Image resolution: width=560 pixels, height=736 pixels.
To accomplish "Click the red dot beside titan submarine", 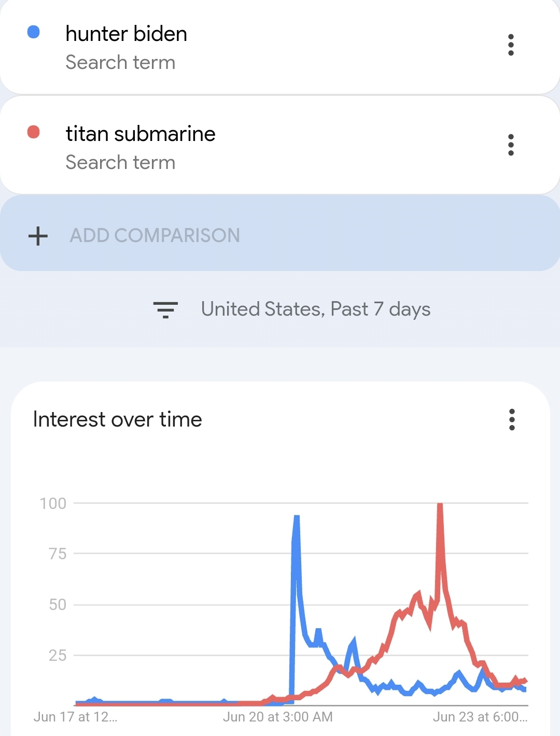I will coord(34,132).
